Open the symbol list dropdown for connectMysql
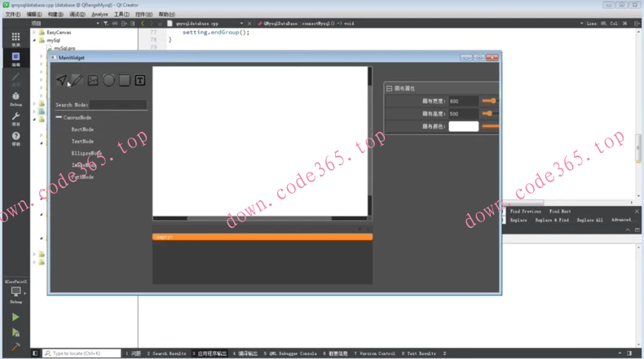Viewport: 644px width, 359px height. [x=581, y=24]
